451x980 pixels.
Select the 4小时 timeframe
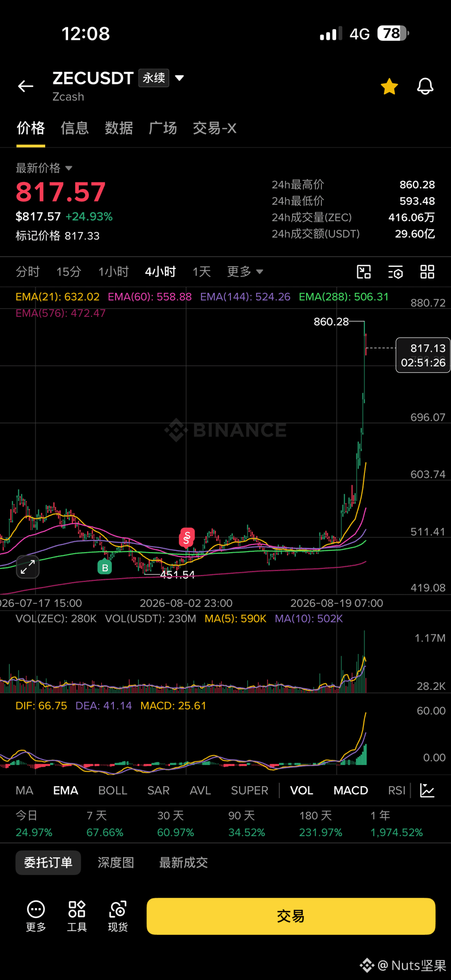[161, 272]
